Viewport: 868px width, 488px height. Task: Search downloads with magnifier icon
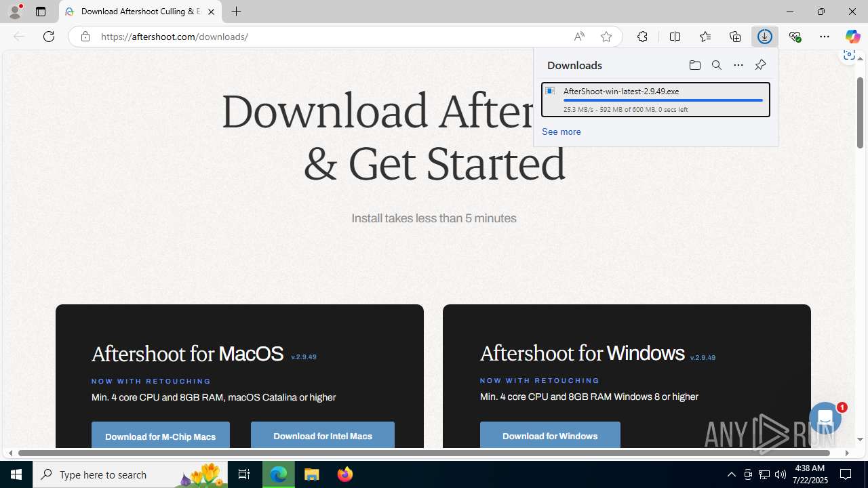(716, 65)
